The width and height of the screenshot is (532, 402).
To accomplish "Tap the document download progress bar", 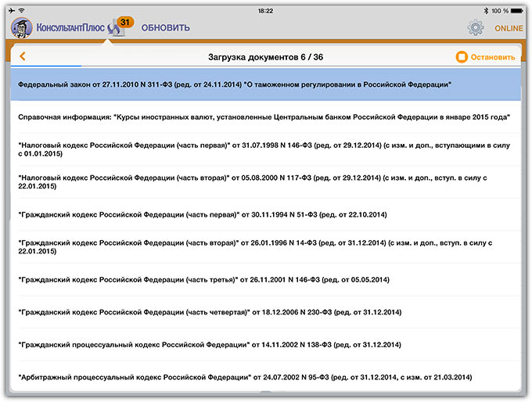I will point(266,66).
